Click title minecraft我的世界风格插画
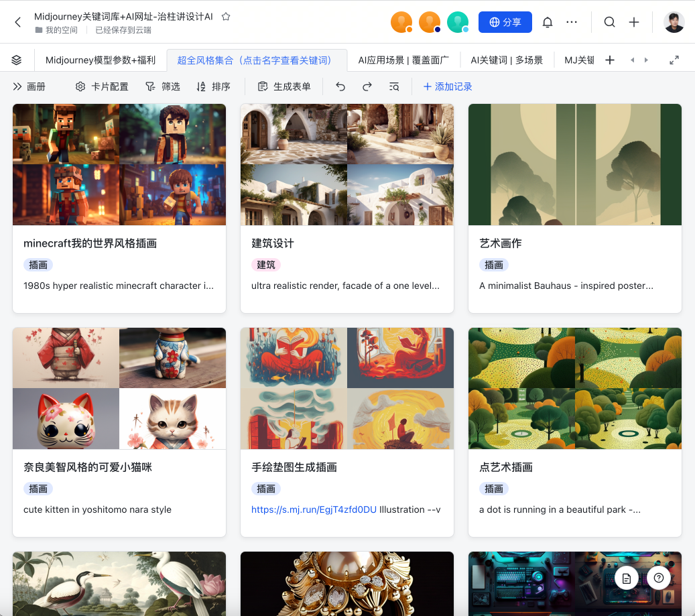695x616 pixels. click(x=90, y=243)
